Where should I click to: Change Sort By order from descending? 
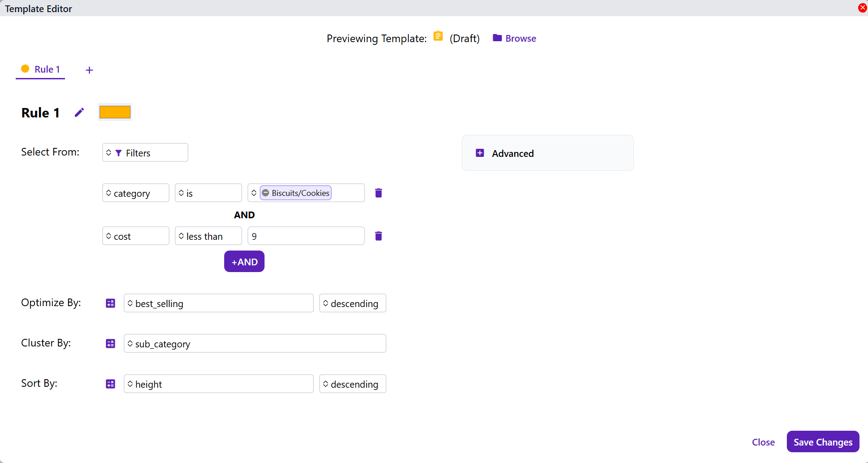[x=352, y=384]
